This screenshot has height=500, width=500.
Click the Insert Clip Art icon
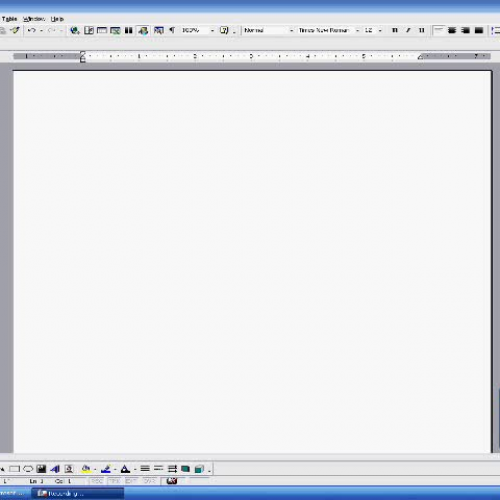[x=69, y=469]
